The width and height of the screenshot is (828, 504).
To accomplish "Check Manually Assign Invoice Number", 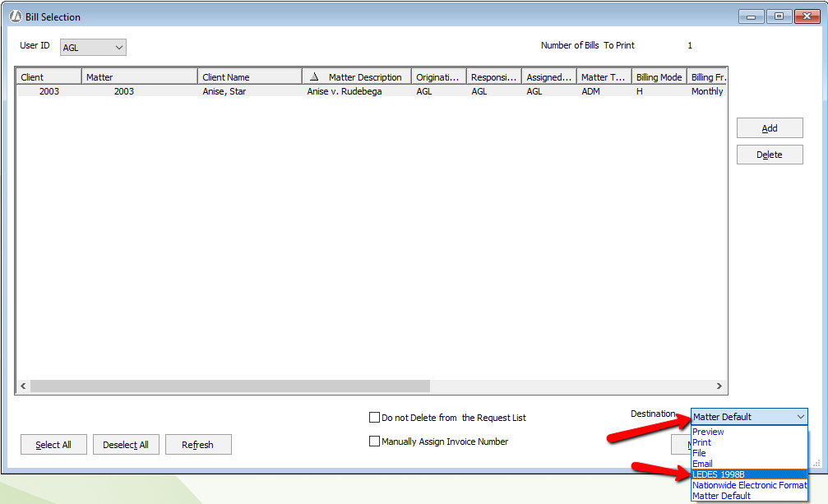I will tap(374, 442).
